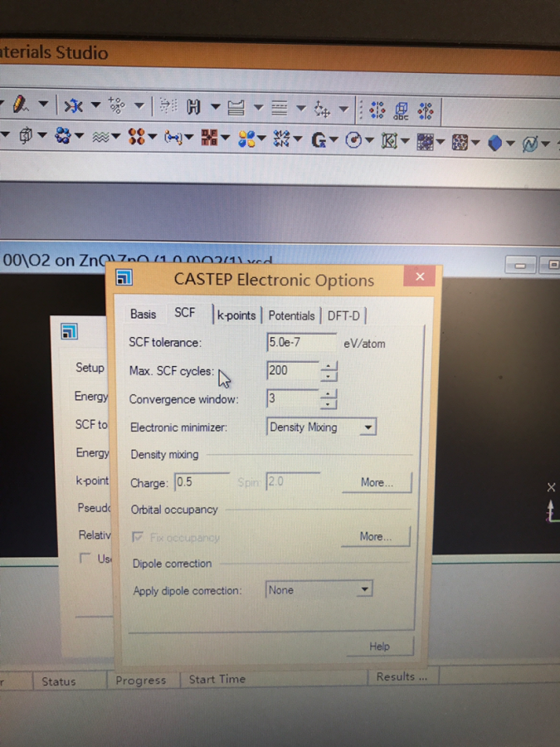Screen dimensions: 560x747
Task: Click the blue sketch fragment tool icon
Action: [73, 105]
